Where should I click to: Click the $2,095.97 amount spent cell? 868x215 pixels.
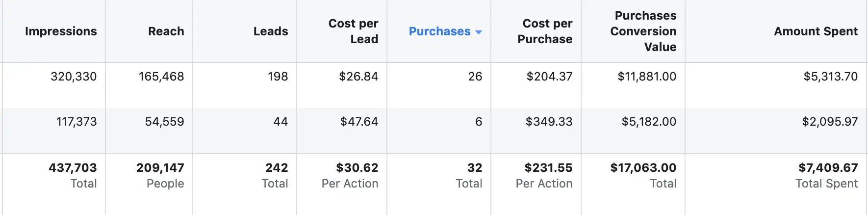830,122
